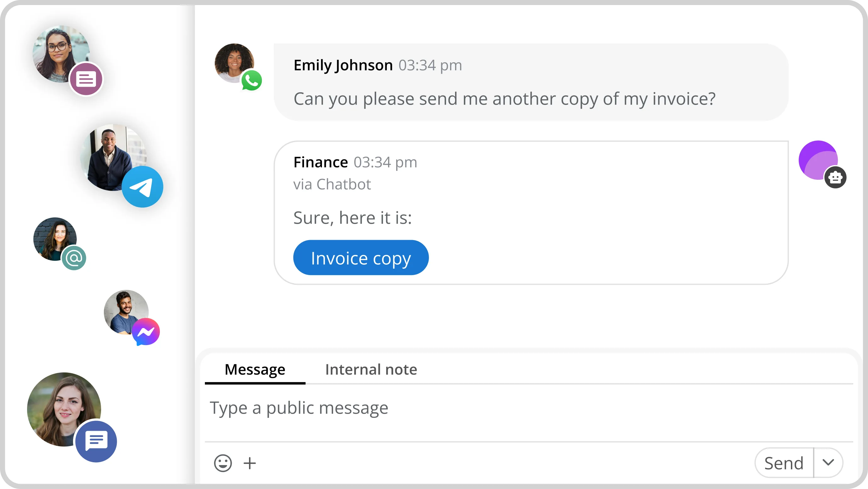
Task: Expand the Send options dropdown arrow
Action: coord(828,463)
